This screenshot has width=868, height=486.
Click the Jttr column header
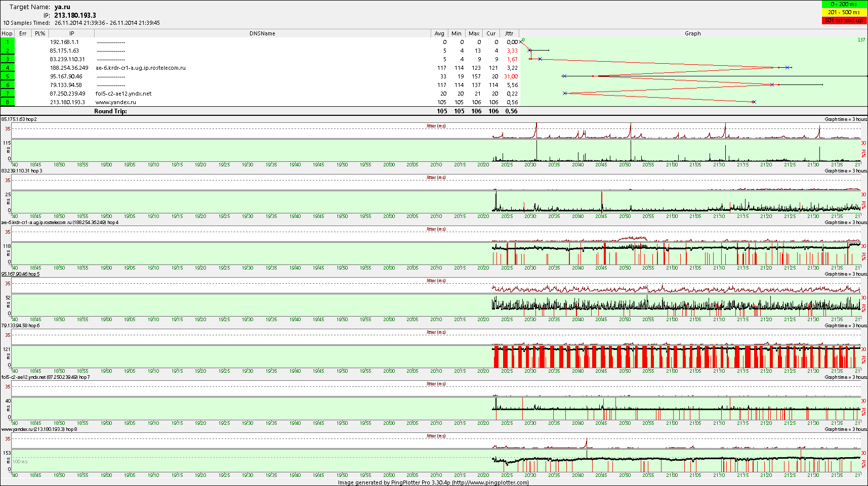click(x=509, y=33)
